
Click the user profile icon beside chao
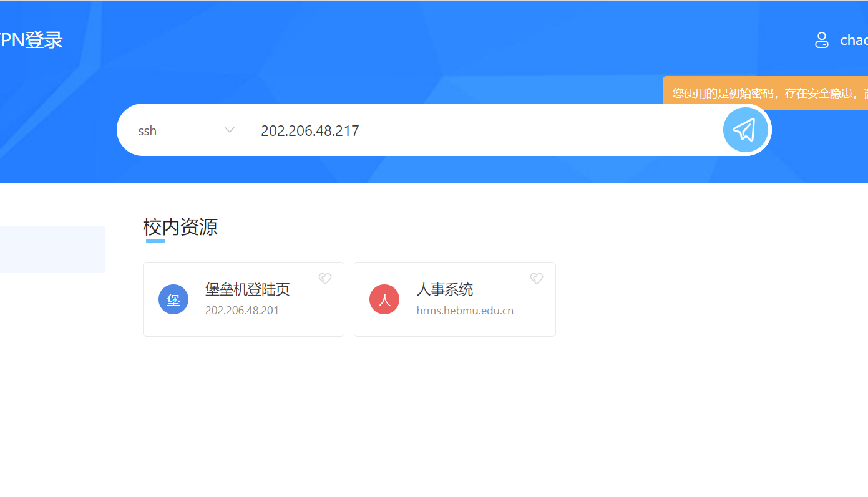(821, 39)
